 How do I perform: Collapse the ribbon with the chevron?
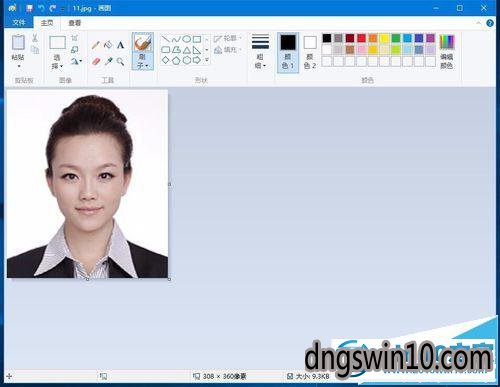click(x=478, y=23)
